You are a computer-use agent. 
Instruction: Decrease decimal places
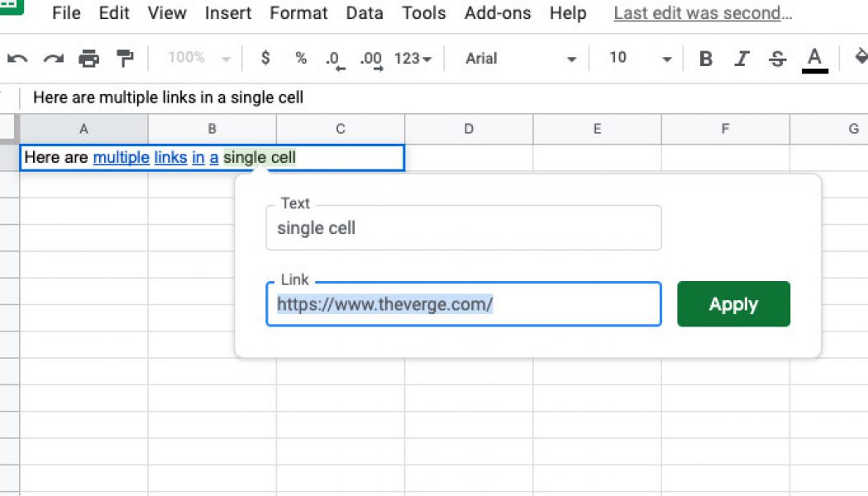tap(334, 58)
